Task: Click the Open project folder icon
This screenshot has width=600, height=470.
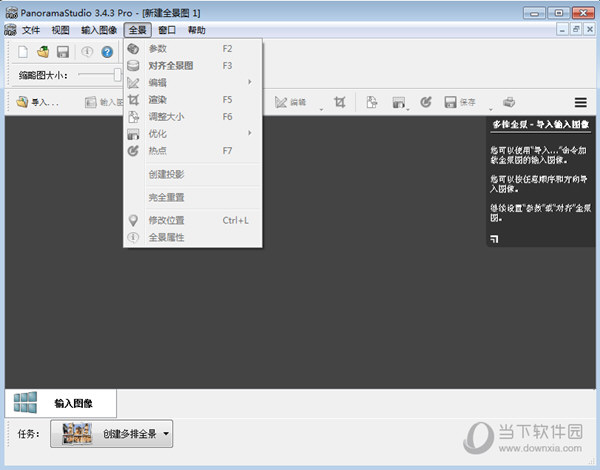Action: tap(43, 52)
